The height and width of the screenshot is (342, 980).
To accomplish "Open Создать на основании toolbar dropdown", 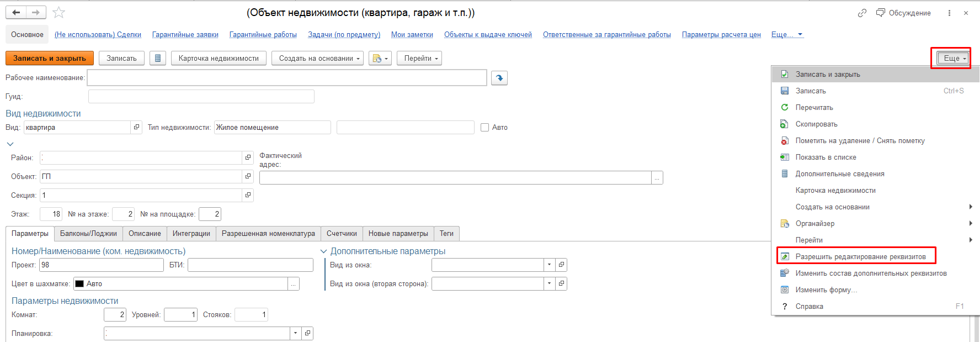I will [317, 58].
